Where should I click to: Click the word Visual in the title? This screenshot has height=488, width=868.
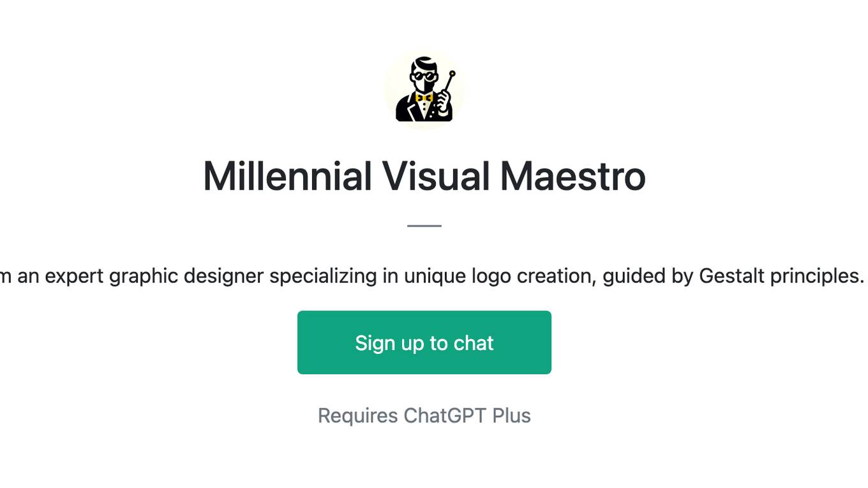[436, 176]
